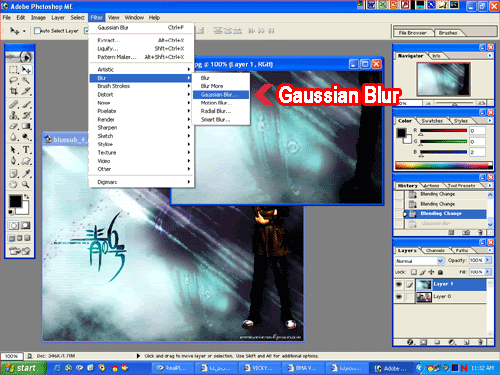Select the Rectangular Marquee tool
Screen dimensions: 500x375
point(14,69)
